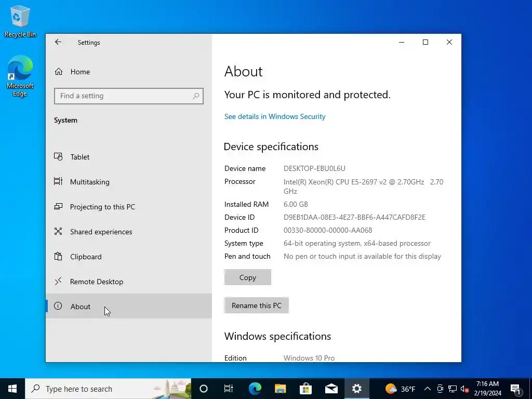Click the Xeon processor value text
Viewport: 532px width, 399px height.
click(x=363, y=187)
